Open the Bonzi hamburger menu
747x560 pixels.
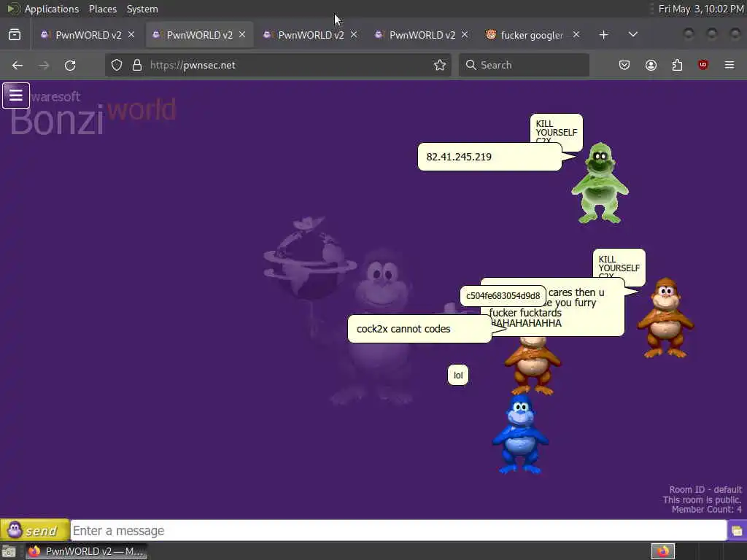coord(16,96)
